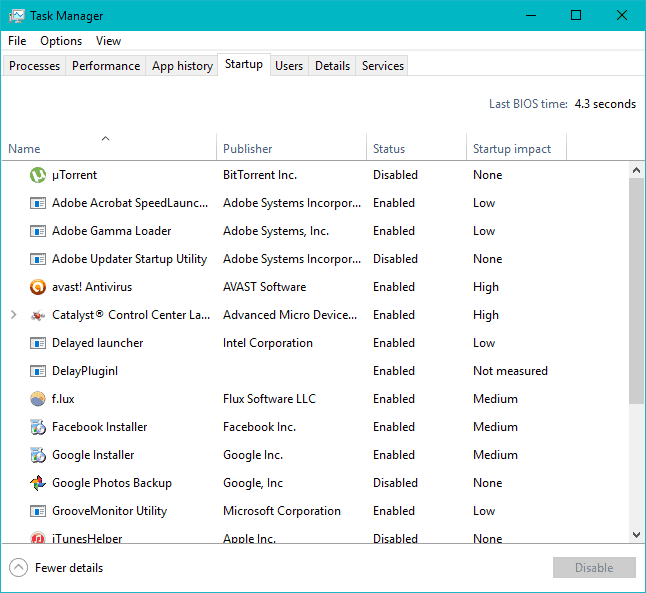Click the Delayed launcher icon
646x593 pixels.
tap(38, 343)
